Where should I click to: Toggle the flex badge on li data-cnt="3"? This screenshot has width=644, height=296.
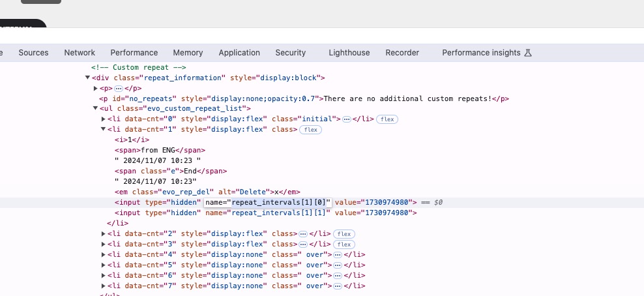click(x=344, y=244)
